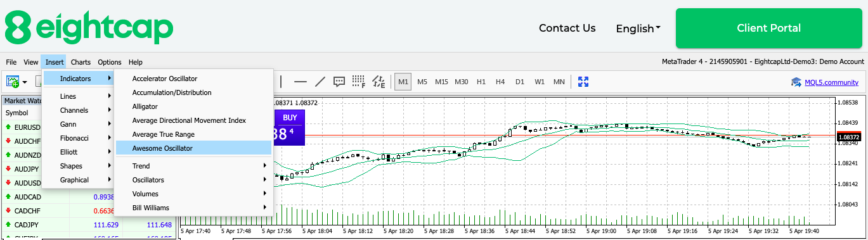This screenshot has height=240, width=868.
Task: Switch to the W1 timeframe
Action: pyautogui.click(x=540, y=82)
